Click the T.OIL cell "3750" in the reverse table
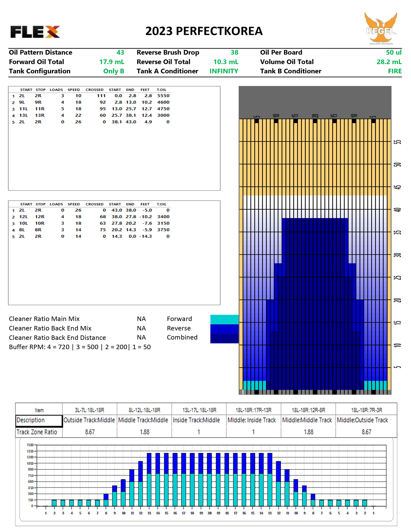Viewport: 411px width, 532px height. click(x=163, y=230)
